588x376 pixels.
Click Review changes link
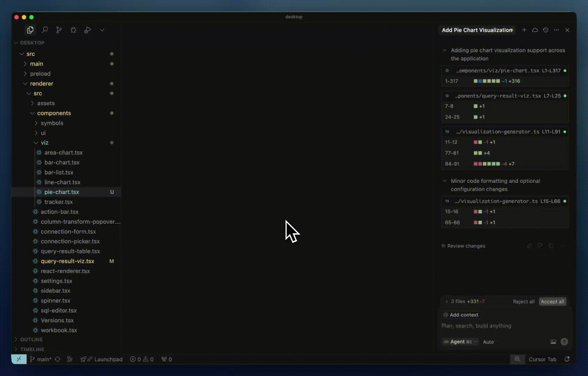click(463, 246)
